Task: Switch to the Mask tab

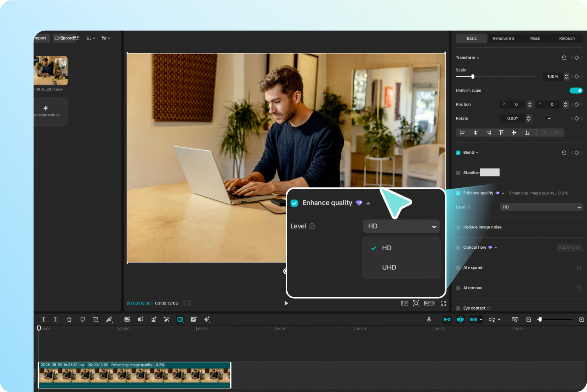Action: [535, 39]
